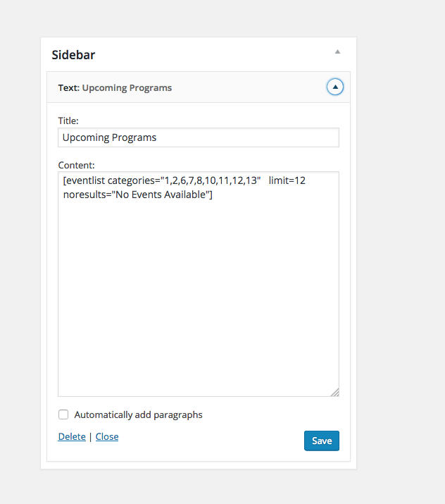Collapse the Sidebar panel using its arrow

pyautogui.click(x=337, y=52)
